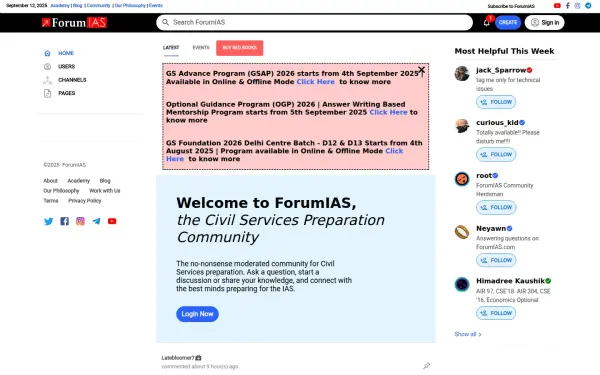Click the GS Foundation Click Here link

(x=394, y=151)
